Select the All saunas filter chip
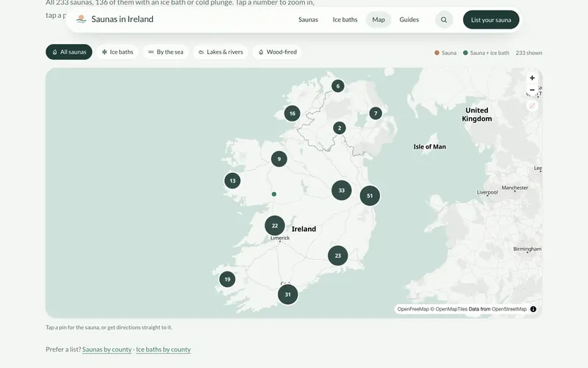The image size is (588, 368). [69, 52]
